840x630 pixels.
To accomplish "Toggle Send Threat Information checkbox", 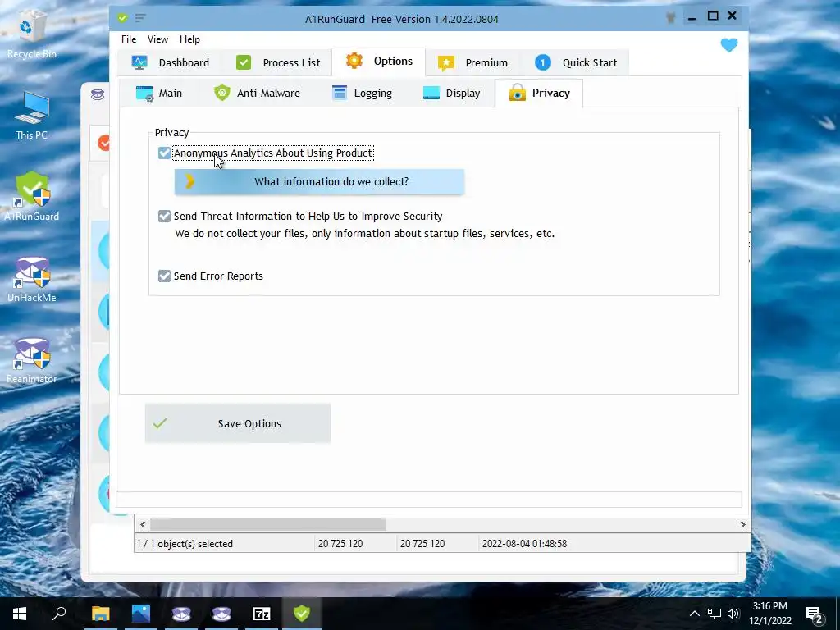I will click(x=164, y=217).
